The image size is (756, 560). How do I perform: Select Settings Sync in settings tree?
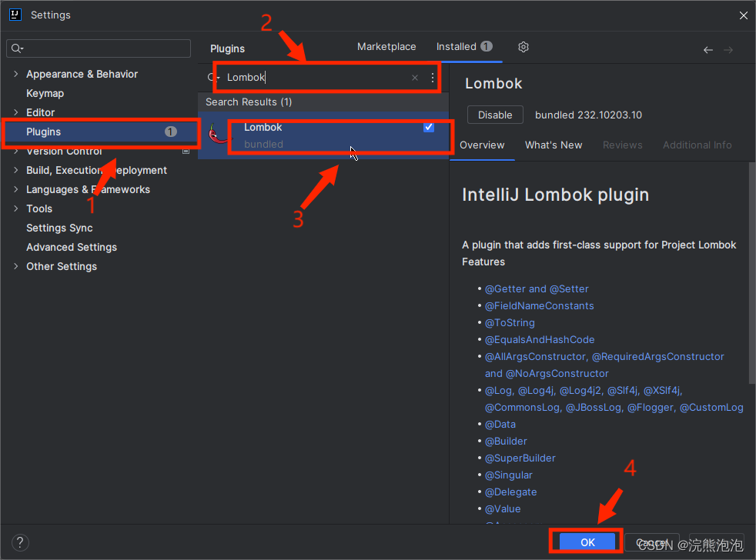click(x=59, y=228)
